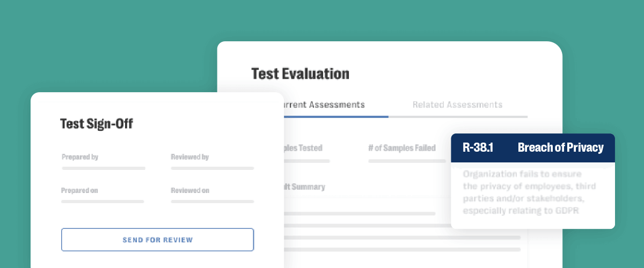
Task: Click the Result Summary label
Action: coord(304,187)
